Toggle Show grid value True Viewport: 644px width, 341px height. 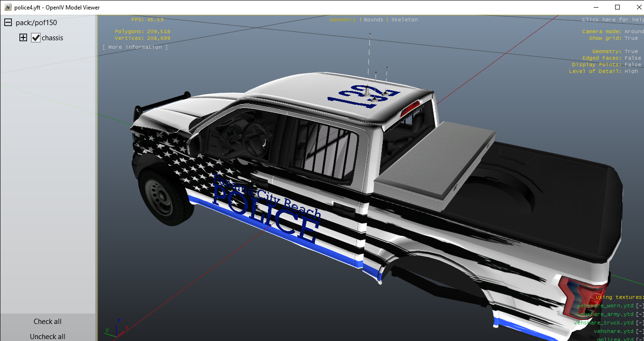click(631, 38)
